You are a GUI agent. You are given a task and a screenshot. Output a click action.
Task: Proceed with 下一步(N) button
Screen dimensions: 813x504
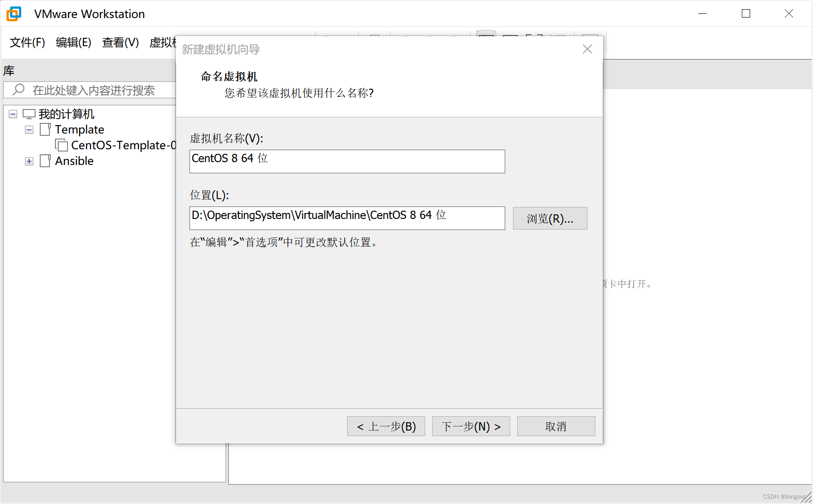click(471, 426)
